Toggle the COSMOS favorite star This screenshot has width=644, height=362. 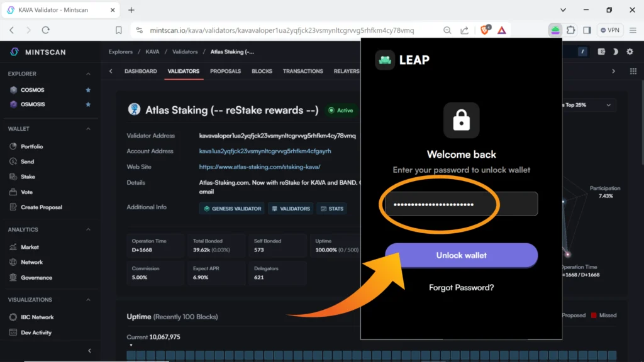(x=88, y=90)
